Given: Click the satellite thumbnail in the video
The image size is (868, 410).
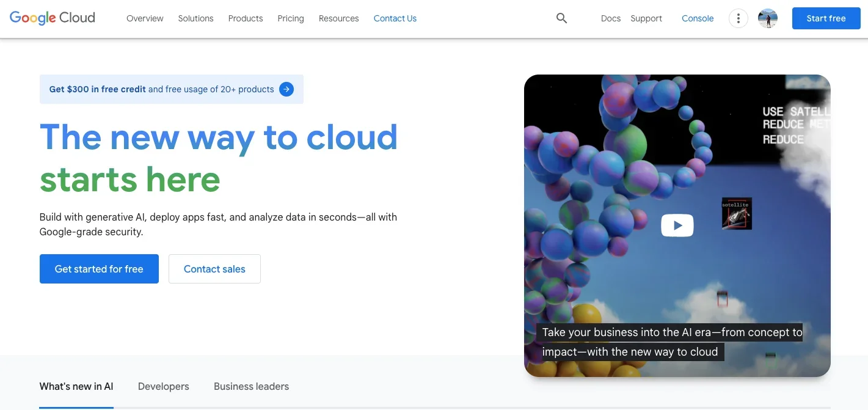Looking at the screenshot, I should (737, 214).
